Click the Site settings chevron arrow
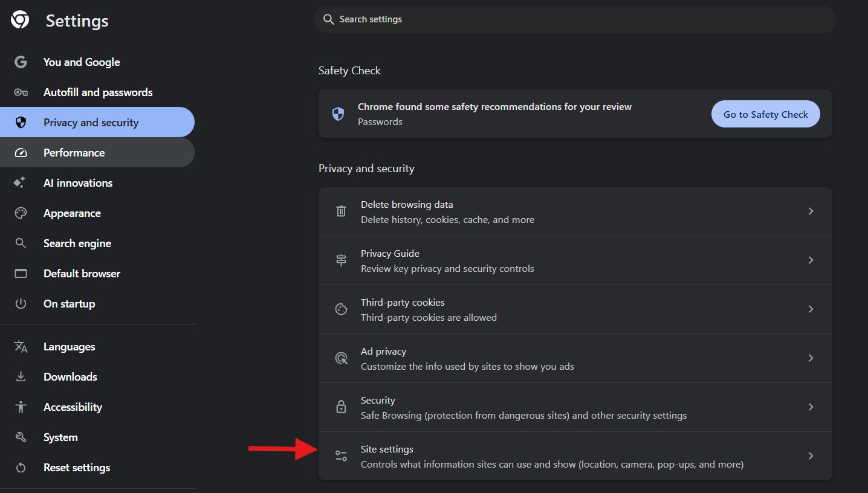The height and width of the screenshot is (493, 868). point(811,456)
